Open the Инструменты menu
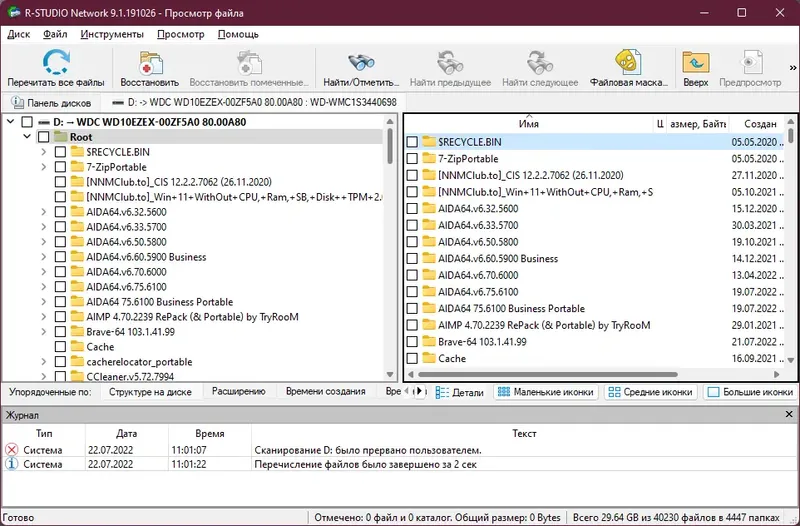This screenshot has height=526, width=800. click(112, 34)
